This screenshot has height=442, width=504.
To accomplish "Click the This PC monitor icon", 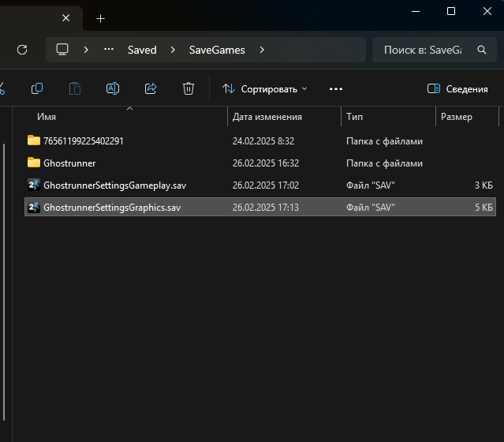I will 62,50.
